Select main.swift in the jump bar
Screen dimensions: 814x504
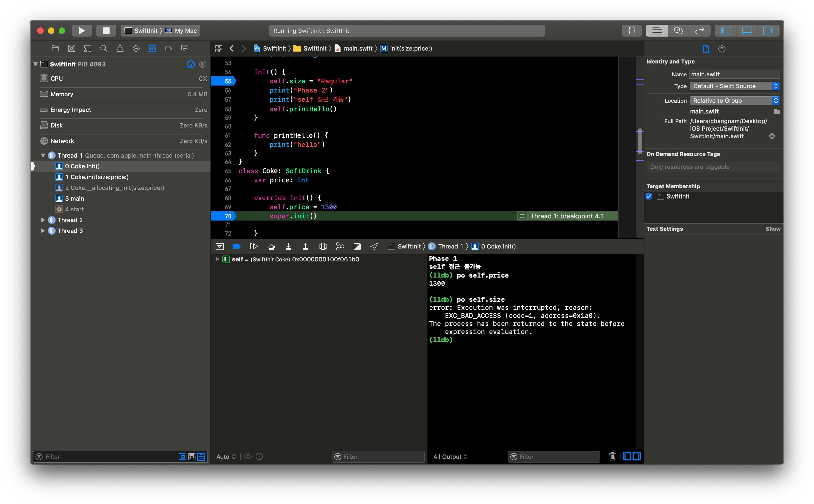pyautogui.click(x=358, y=48)
